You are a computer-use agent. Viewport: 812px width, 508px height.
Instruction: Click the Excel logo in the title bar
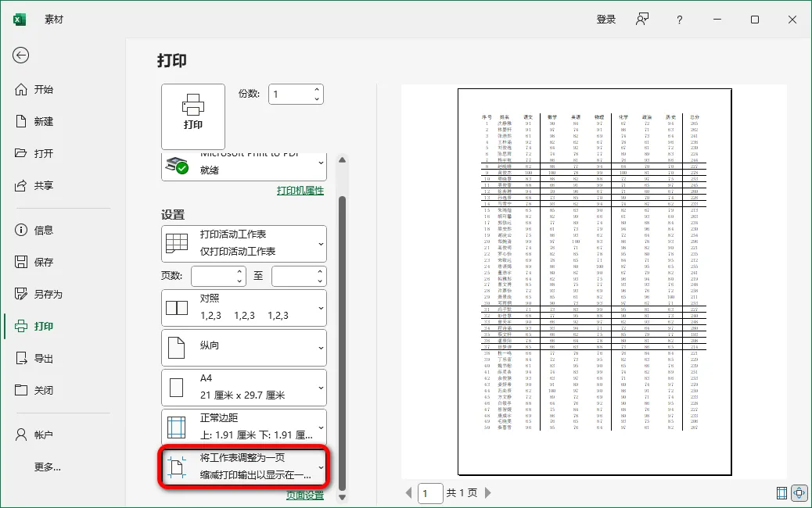click(x=19, y=20)
